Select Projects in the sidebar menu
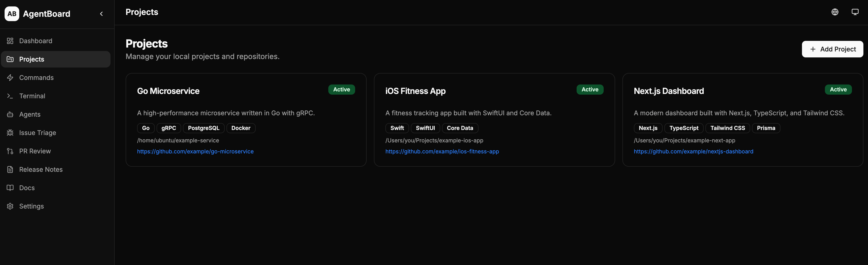 coord(56,59)
